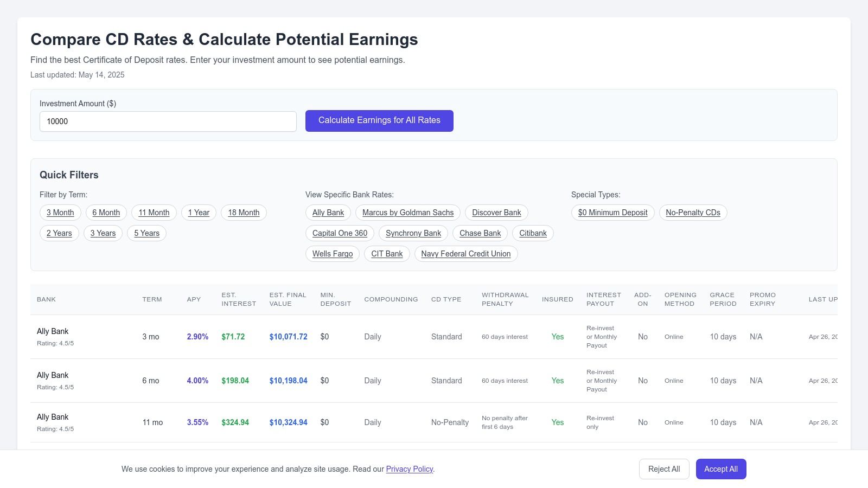The height and width of the screenshot is (488, 868).
Task: View Capital One 360 rates
Action: [340, 233]
